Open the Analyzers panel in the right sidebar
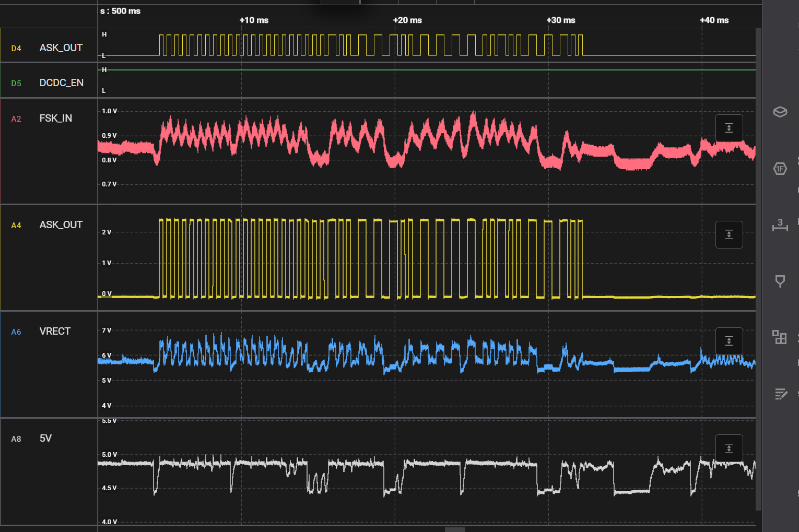This screenshot has height=532, width=799. click(x=780, y=112)
